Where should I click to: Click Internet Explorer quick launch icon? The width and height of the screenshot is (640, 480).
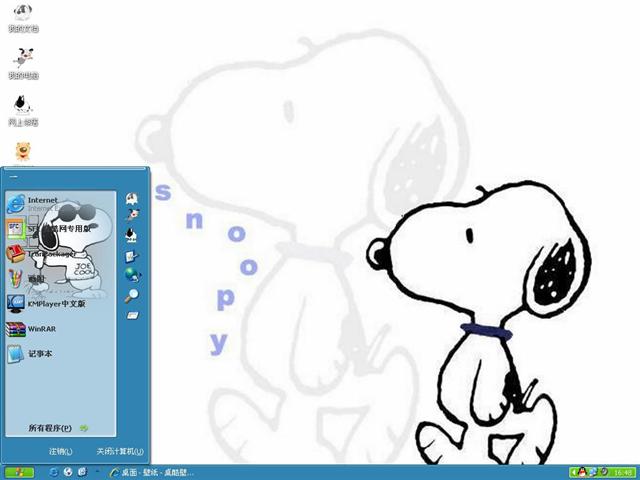click(53, 472)
